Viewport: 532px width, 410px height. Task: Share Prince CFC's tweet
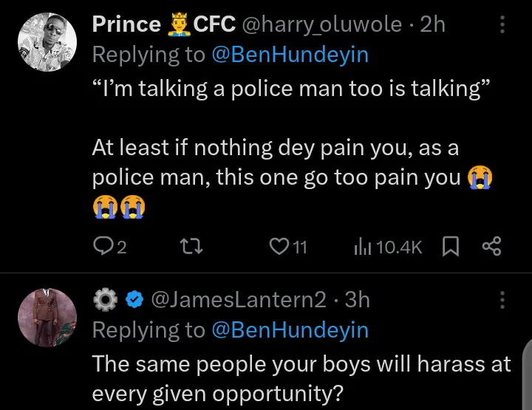pyautogui.click(x=491, y=247)
